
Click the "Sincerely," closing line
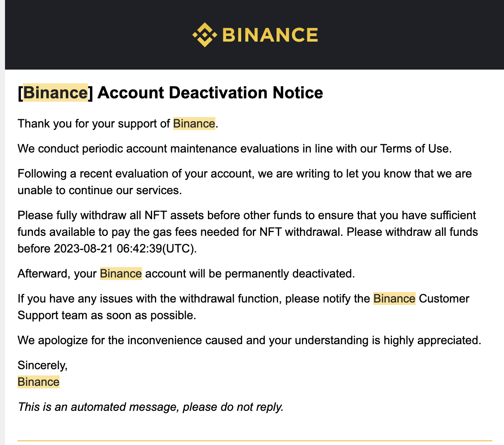click(x=42, y=365)
